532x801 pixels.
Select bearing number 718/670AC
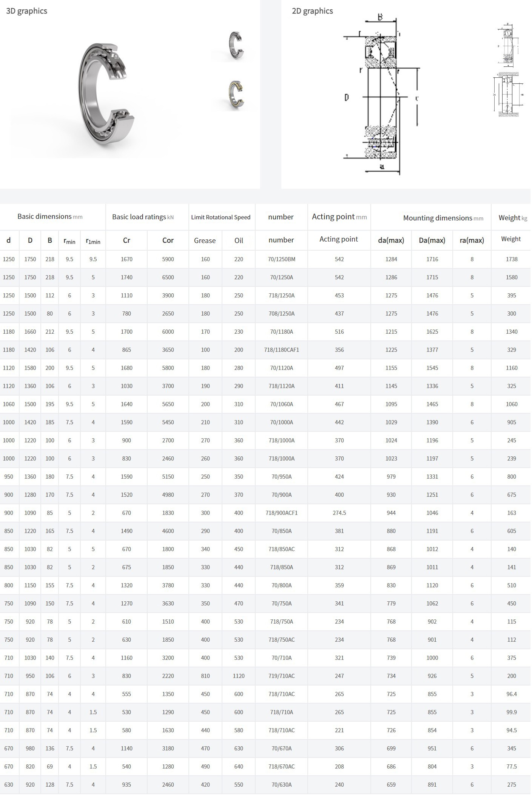282,767
